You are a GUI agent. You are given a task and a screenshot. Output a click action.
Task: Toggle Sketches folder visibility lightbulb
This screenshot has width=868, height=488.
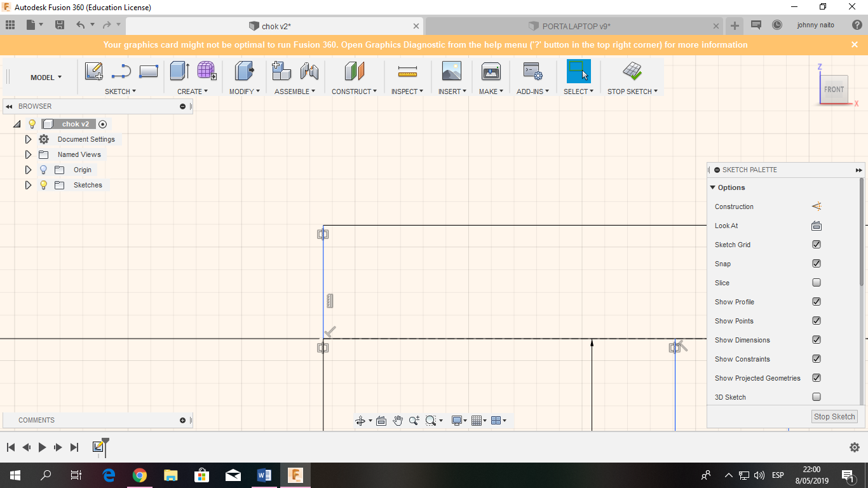pyautogui.click(x=43, y=185)
